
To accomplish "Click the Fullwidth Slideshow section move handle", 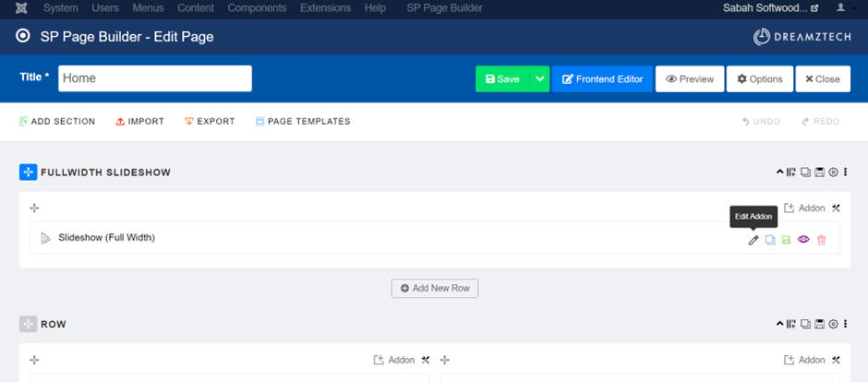I will [29, 172].
